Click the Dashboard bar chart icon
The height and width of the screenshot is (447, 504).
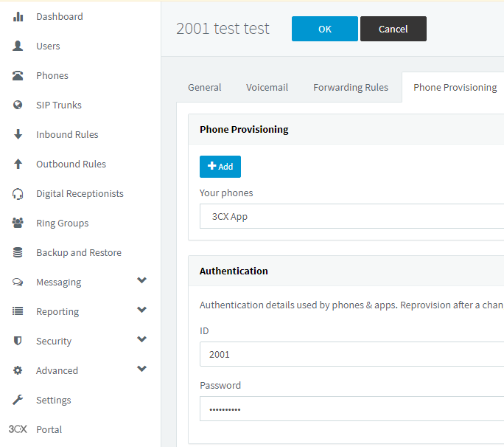click(18, 17)
